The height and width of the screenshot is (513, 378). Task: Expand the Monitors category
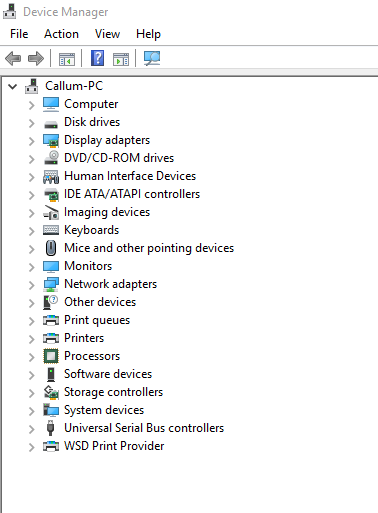[x=31, y=267]
